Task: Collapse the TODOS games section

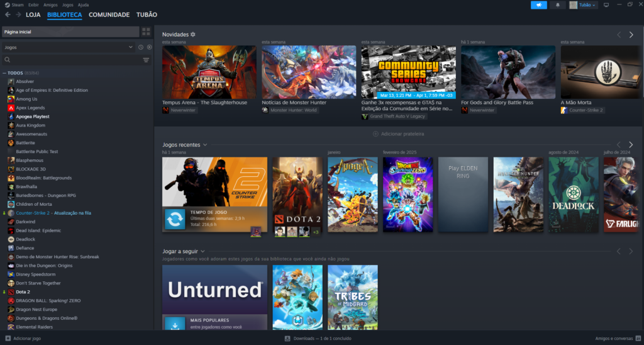Action: tap(4, 73)
